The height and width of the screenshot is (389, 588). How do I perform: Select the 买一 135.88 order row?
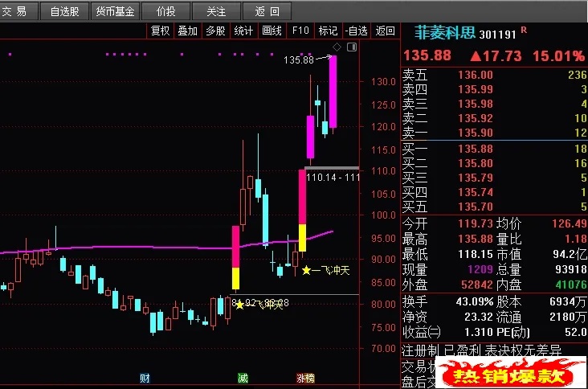494,149
